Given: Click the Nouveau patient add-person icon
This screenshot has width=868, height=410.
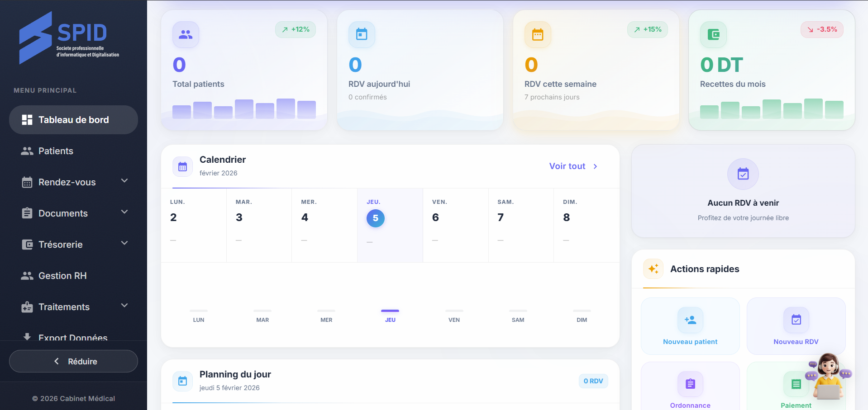Looking at the screenshot, I should (x=690, y=320).
